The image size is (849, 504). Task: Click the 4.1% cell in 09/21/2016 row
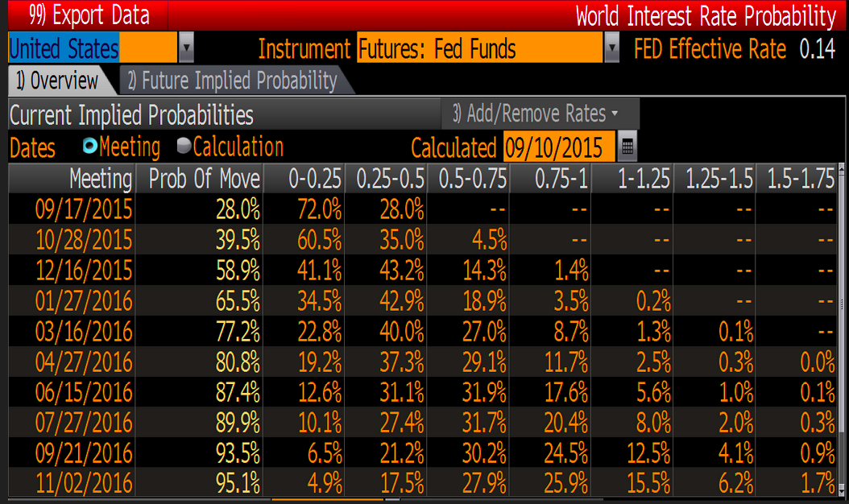click(x=736, y=453)
